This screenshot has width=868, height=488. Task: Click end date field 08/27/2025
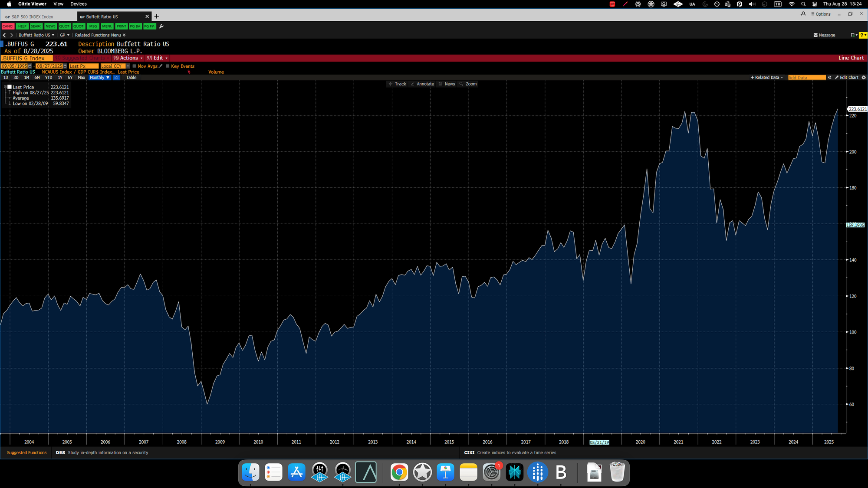pos(49,66)
